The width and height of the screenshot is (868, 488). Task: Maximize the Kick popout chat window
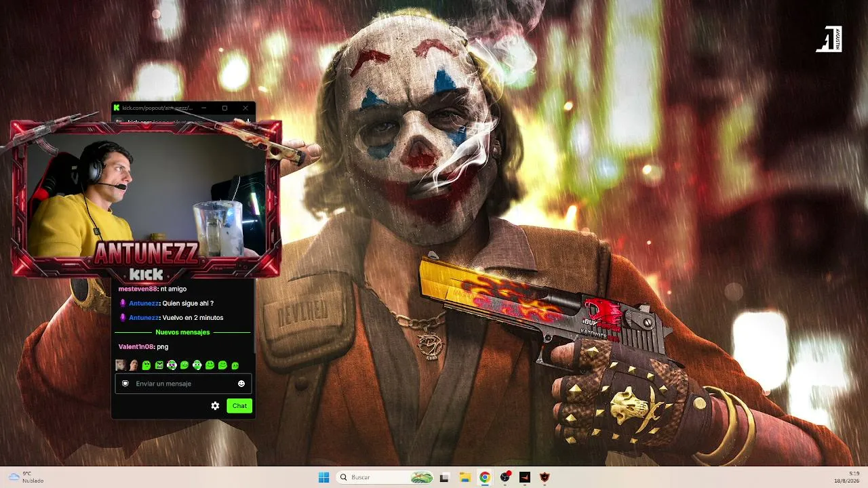click(x=224, y=108)
